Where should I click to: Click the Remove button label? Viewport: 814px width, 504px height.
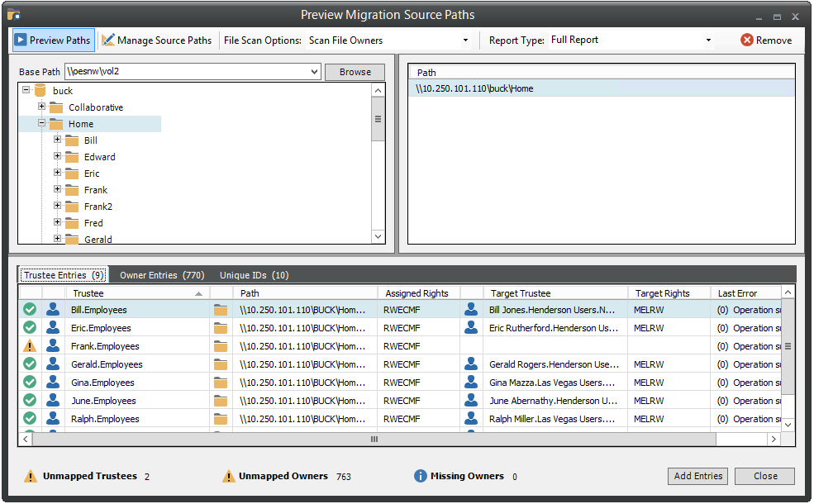click(x=774, y=40)
